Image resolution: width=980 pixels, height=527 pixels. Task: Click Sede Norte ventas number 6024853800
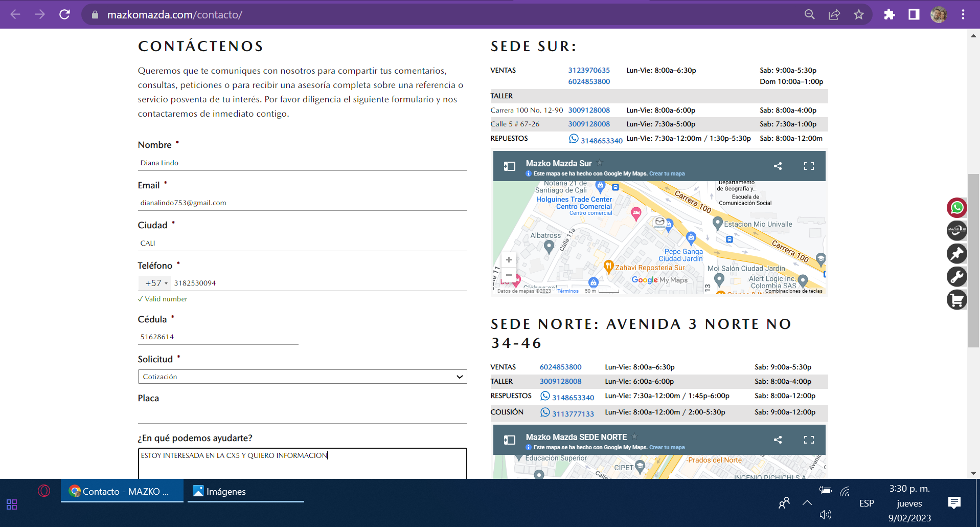pyautogui.click(x=560, y=367)
